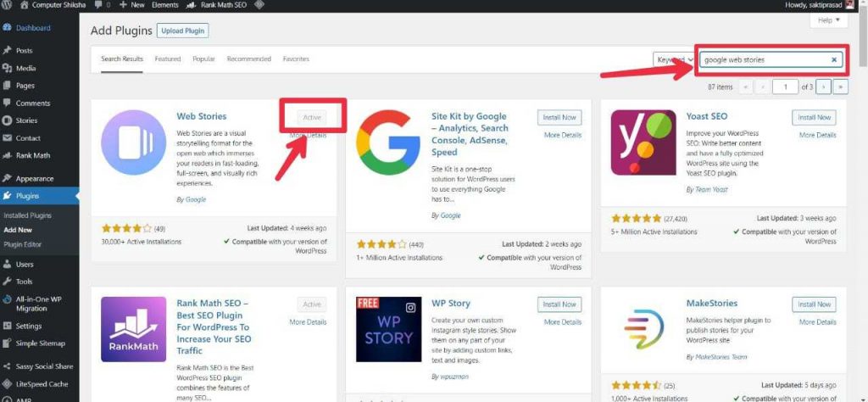Click the current page number field
The width and height of the screenshot is (868, 402).
(786, 87)
